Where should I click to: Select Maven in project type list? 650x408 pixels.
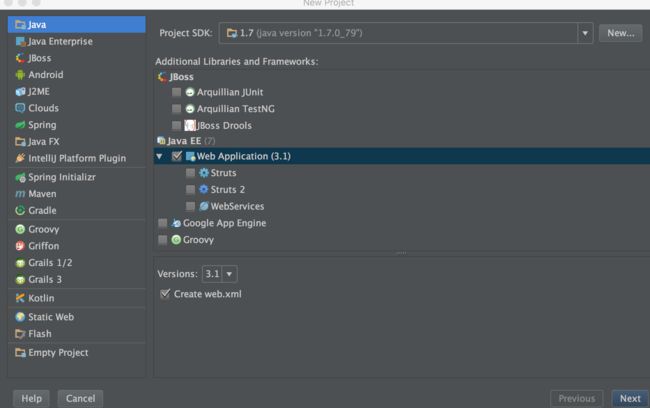[42, 194]
